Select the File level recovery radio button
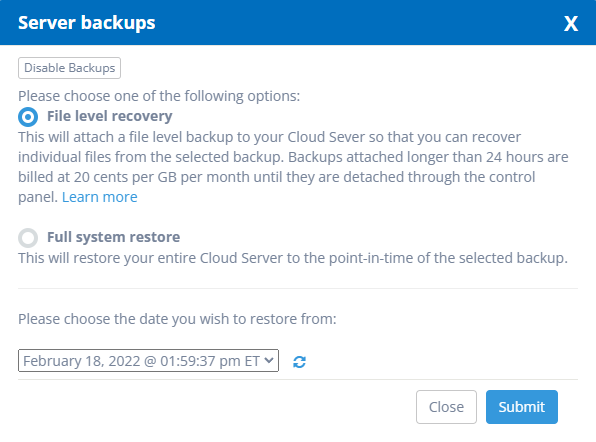Viewport: 596px width, 442px height. pos(28,117)
